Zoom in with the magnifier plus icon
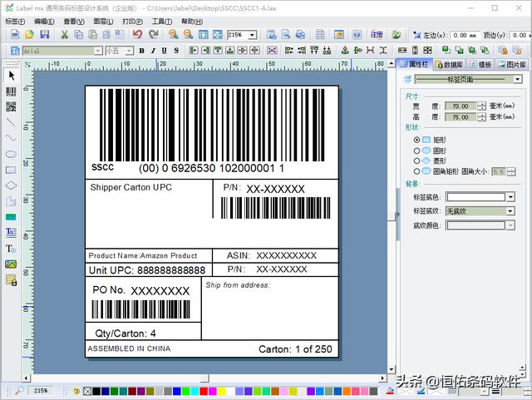This screenshot has height=400, width=532. coord(174,34)
